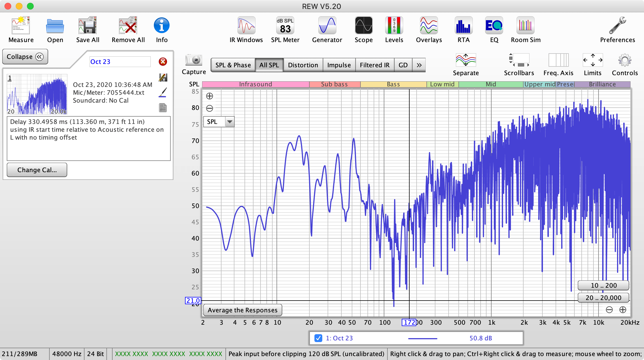This screenshot has width=644, height=360.
Task: Open the EQ window
Action: (x=494, y=29)
